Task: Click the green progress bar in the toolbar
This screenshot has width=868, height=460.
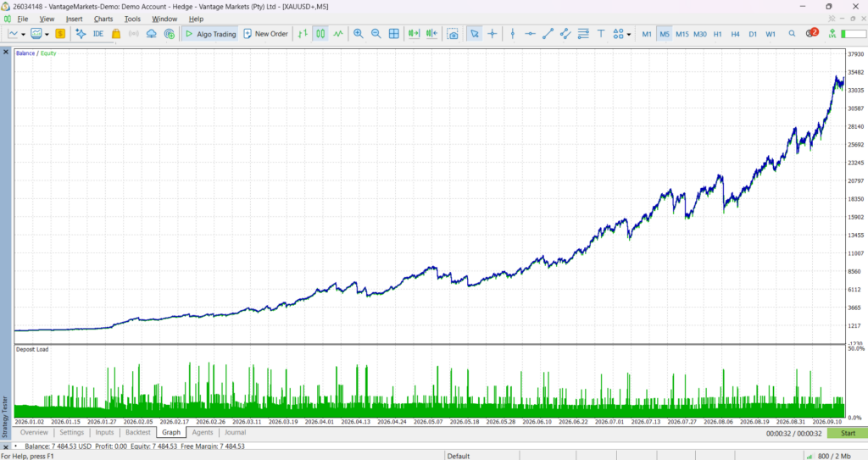Action: point(853,34)
